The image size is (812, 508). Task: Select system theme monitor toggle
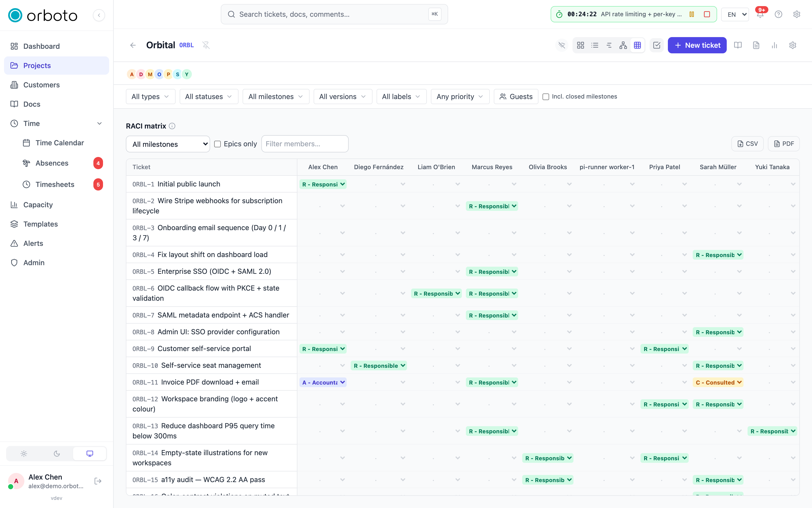(90, 454)
